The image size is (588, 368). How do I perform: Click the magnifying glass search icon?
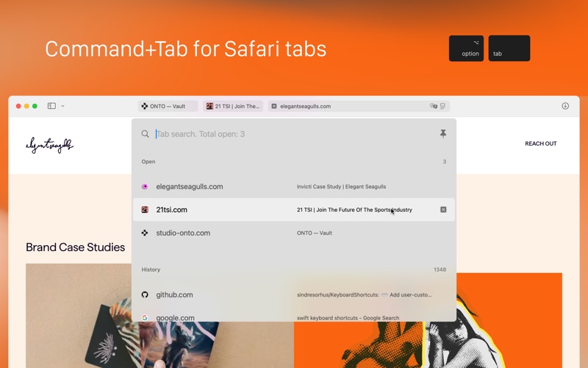pos(145,134)
